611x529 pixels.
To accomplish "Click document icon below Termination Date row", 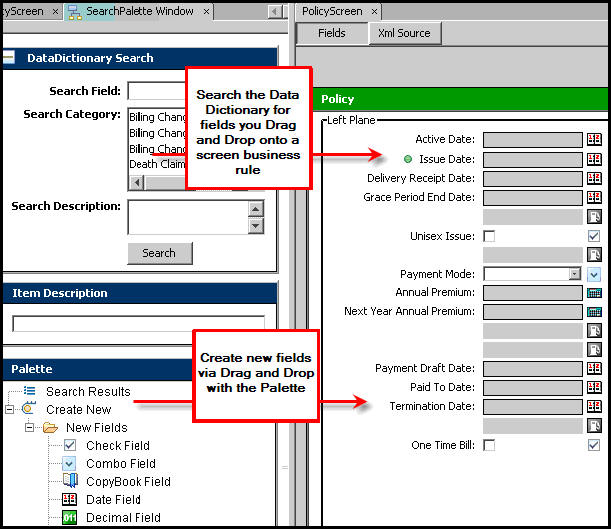I will 594,425.
